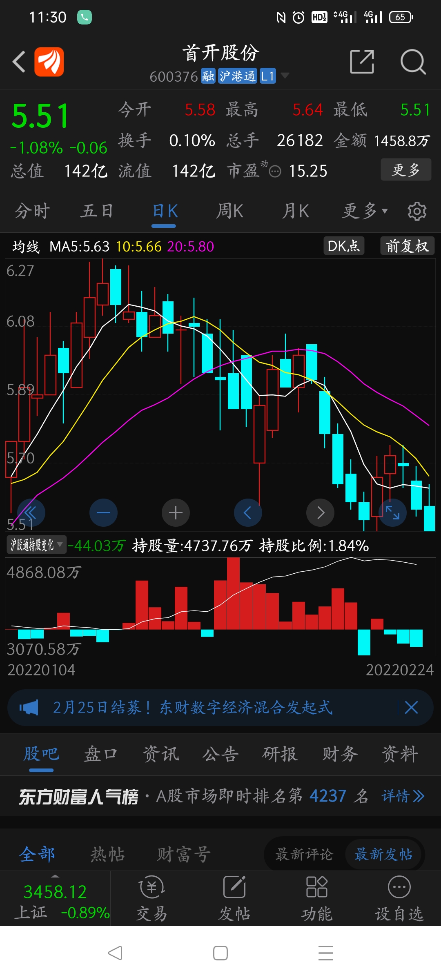The width and height of the screenshot is (441, 980).
Task: Tap the back arrow icon
Action: 19,62
